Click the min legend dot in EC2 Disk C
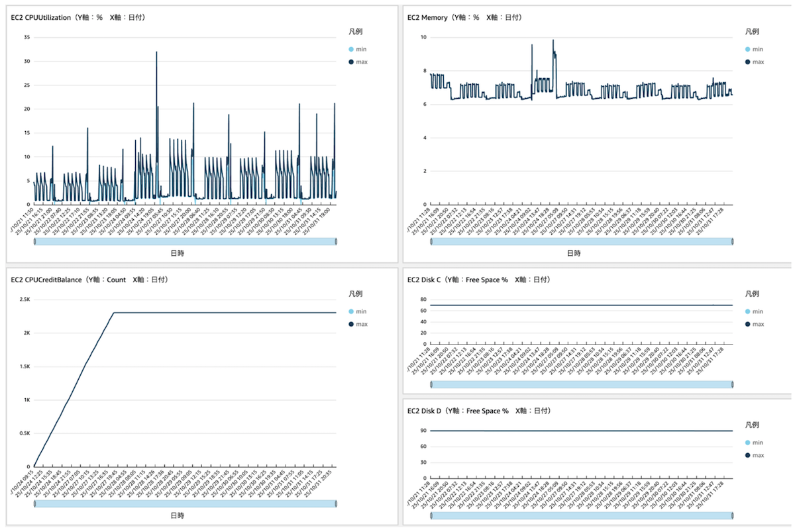Image resolution: width=795 pixels, height=532 pixels. tap(747, 311)
